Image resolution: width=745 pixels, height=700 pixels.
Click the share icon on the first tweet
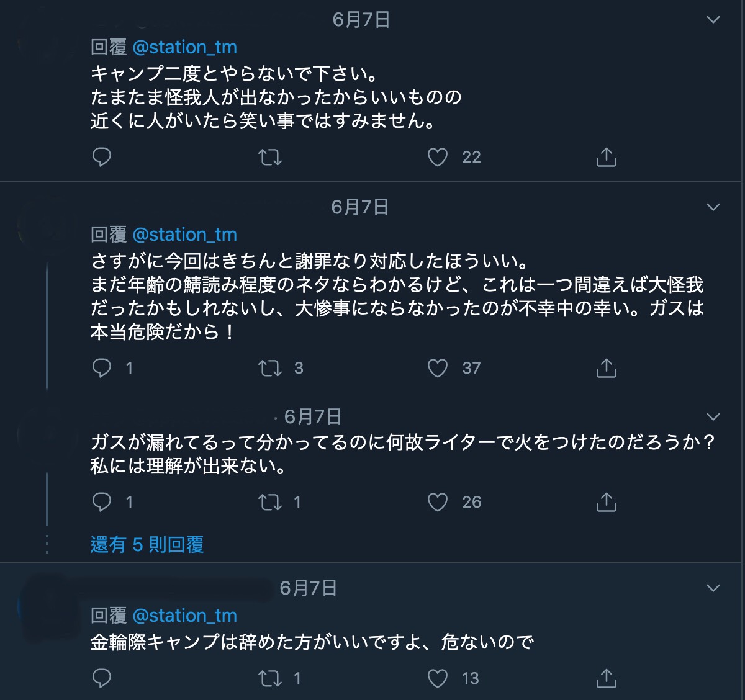tap(605, 157)
